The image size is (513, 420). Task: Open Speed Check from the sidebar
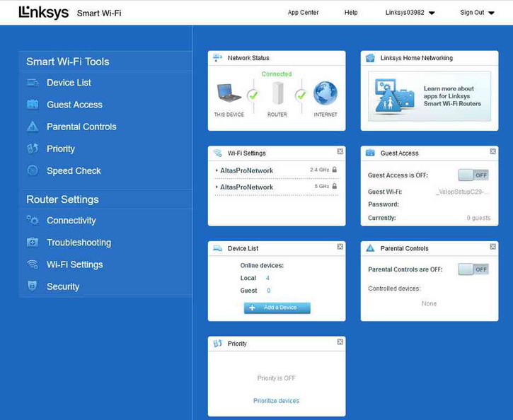(x=74, y=170)
